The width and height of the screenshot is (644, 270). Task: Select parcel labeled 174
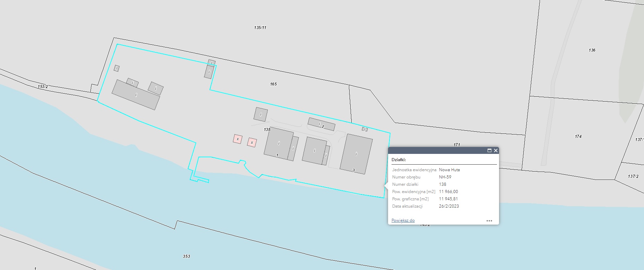coord(578,137)
